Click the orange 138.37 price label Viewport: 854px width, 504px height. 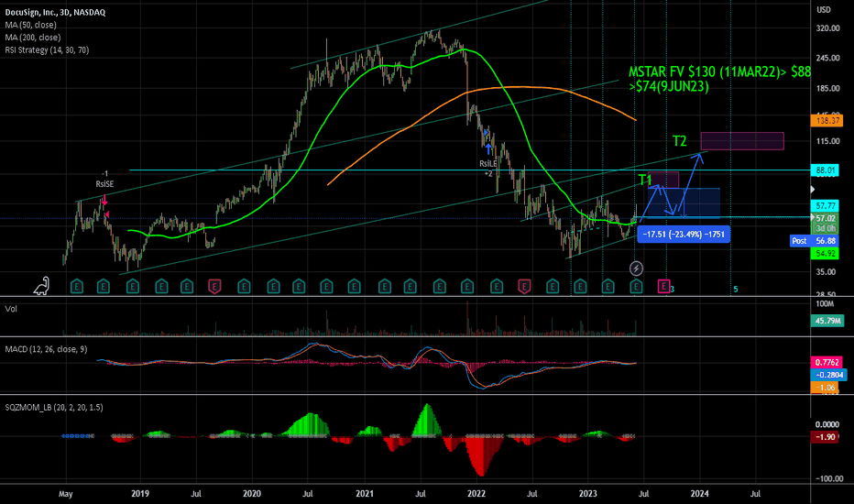[827, 120]
